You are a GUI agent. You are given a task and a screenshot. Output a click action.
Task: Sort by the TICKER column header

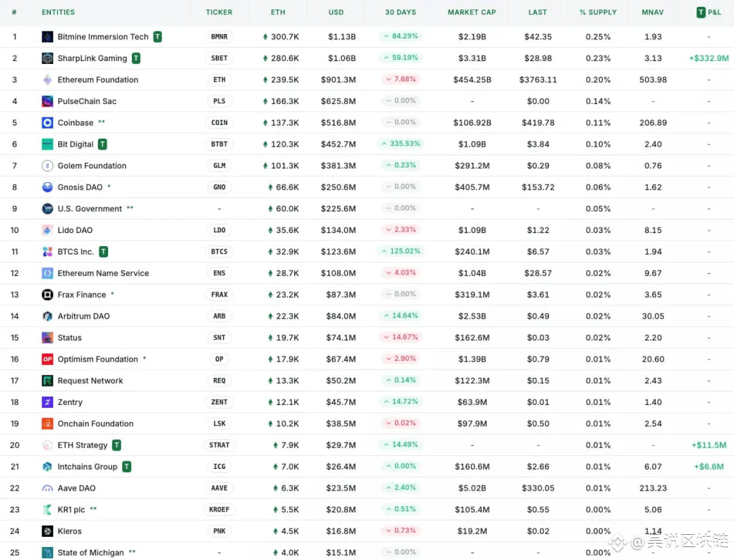(x=219, y=12)
